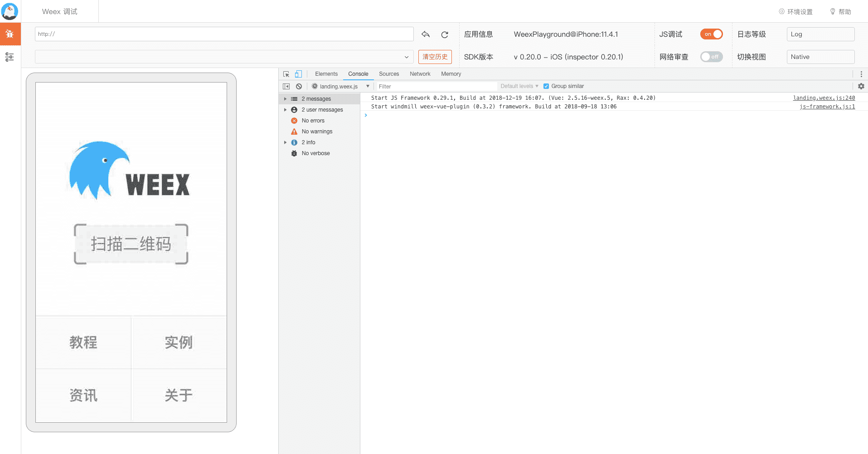Image resolution: width=868 pixels, height=454 pixels.
Task: Tap 扫描二维码 button in preview
Action: (131, 244)
